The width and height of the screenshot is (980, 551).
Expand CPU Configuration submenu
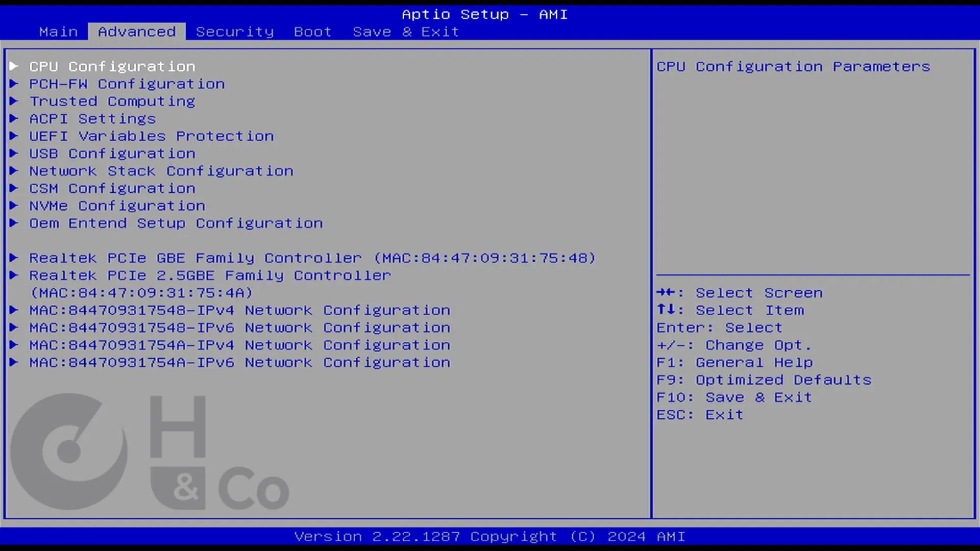tap(112, 66)
